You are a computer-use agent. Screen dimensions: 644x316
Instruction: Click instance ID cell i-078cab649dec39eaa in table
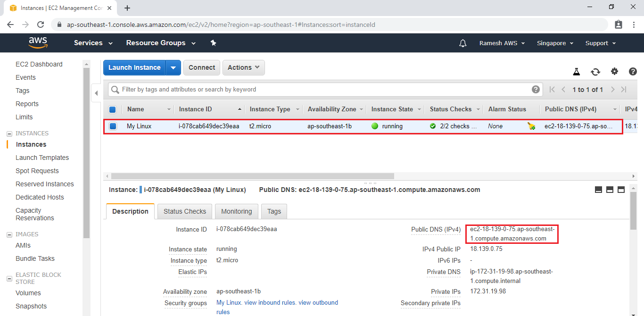pyautogui.click(x=209, y=126)
